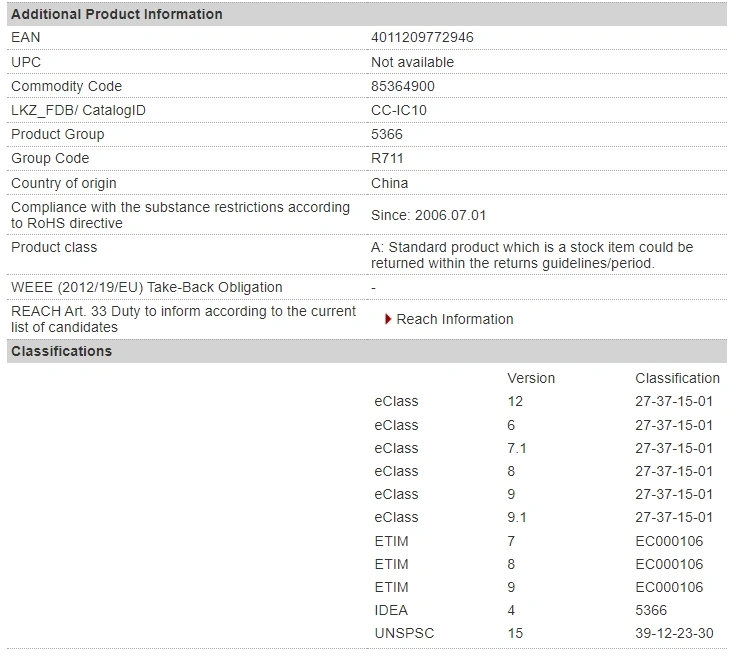Select the EAN number 4011209772946
Image resolution: width=736 pixels, height=657 pixels.
(x=422, y=38)
